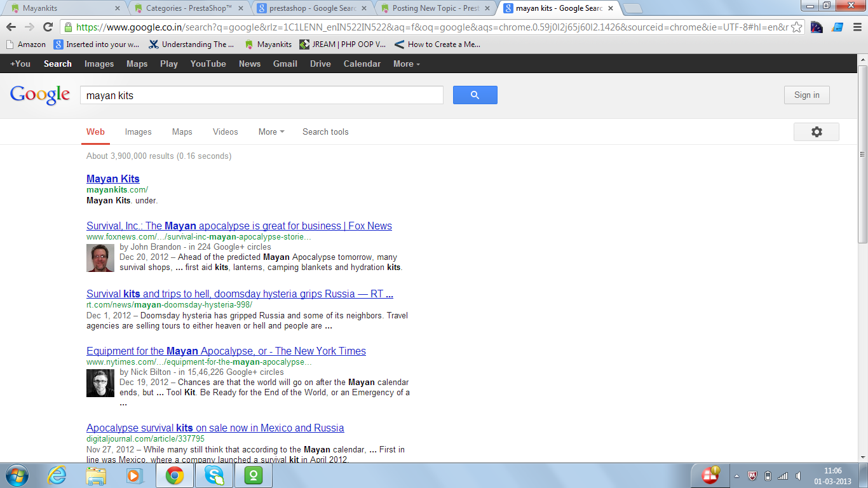Click the volume speaker icon in the tray
The width and height of the screenshot is (868, 488).
click(797, 476)
